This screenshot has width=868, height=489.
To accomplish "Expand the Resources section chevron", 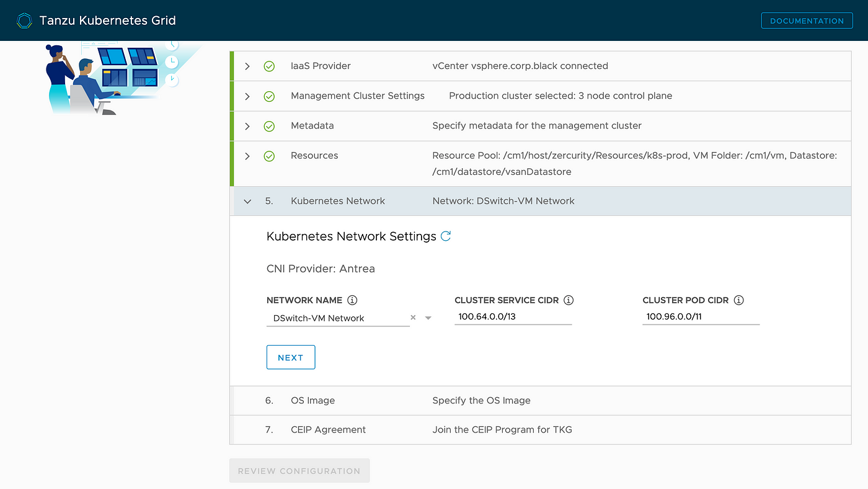I will pos(247,156).
